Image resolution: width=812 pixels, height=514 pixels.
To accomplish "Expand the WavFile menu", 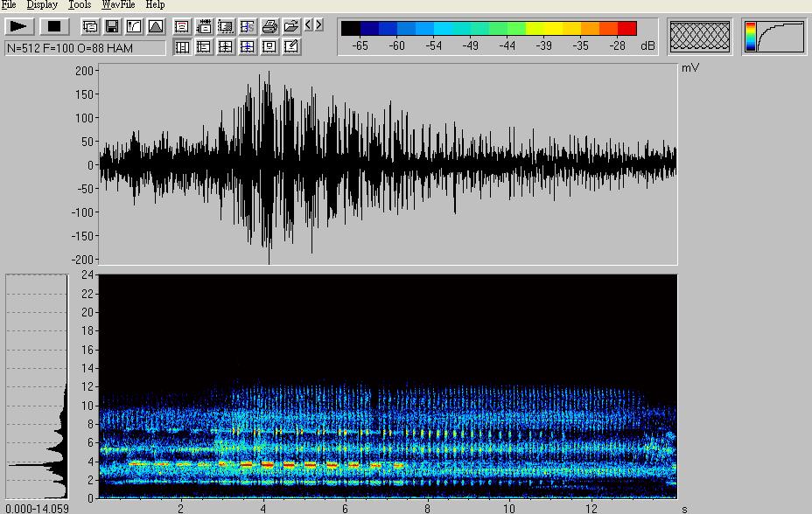I will 118,5.
